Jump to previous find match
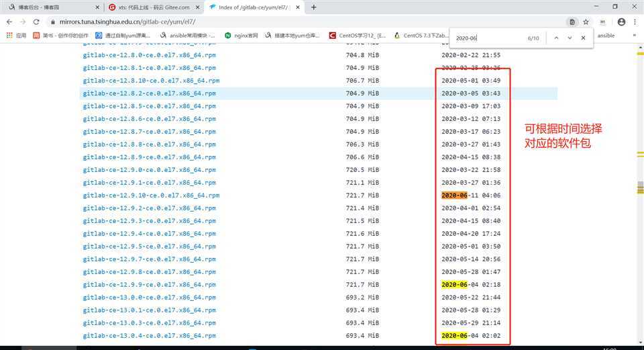The width and height of the screenshot is (644, 350). (556, 38)
